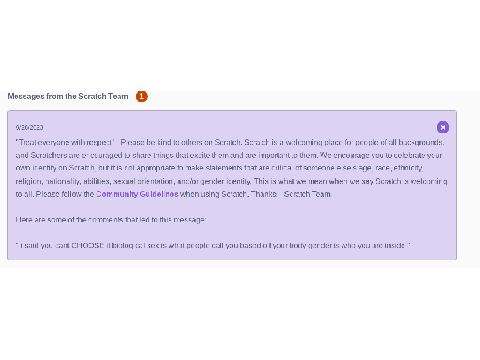Image resolution: width=480 pixels, height=360 pixels.
Task: Click the message date stamp
Action: 29,127
